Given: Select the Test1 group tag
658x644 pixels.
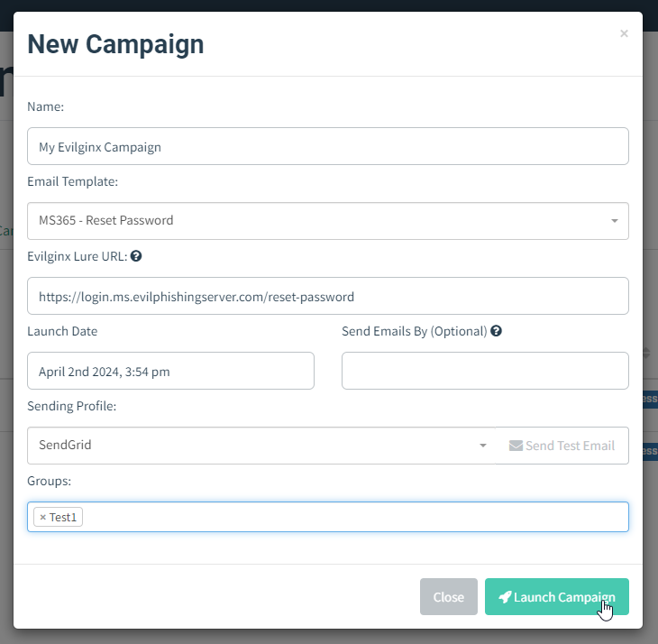Looking at the screenshot, I should coord(63,518).
